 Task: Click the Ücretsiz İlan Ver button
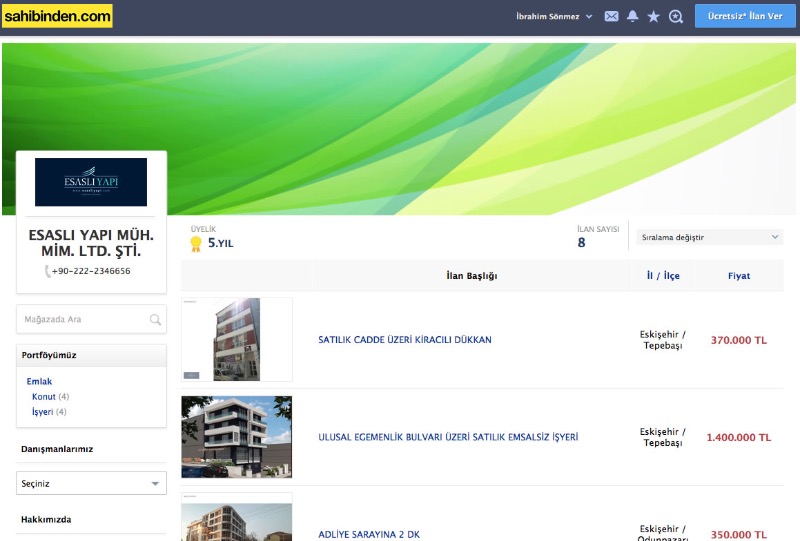(745, 16)
